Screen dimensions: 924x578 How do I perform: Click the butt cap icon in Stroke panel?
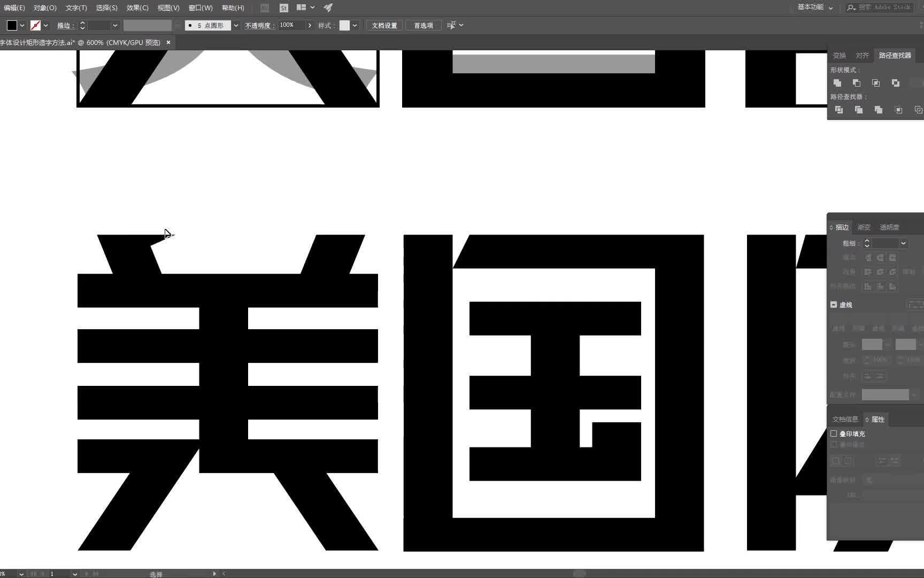[x=868, y=257]
